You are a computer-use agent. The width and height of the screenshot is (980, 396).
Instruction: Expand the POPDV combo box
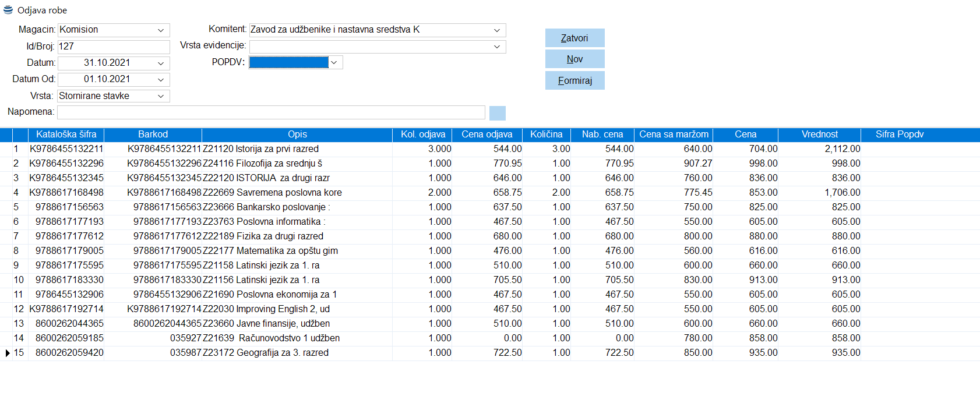tap(334, 62)
